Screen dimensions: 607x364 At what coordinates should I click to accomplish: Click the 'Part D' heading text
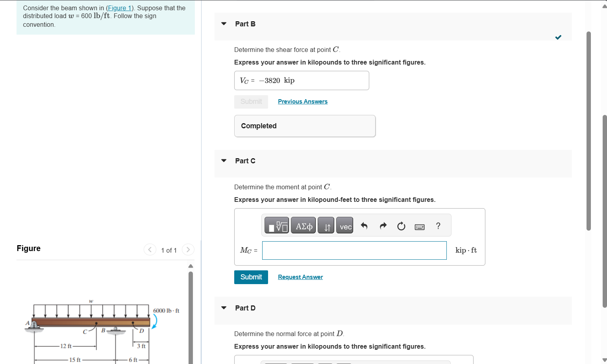(x=245, y=308)
